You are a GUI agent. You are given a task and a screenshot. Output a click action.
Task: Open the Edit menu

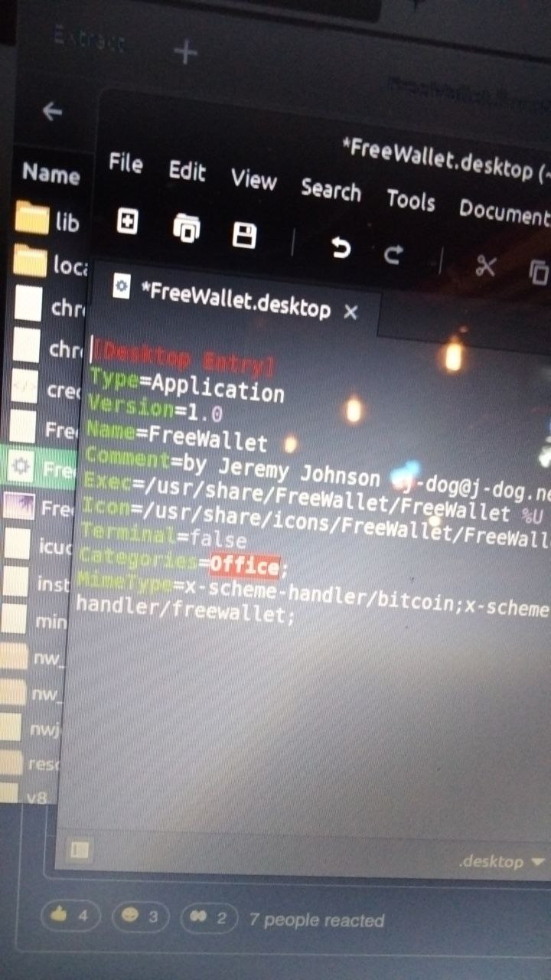187,170
